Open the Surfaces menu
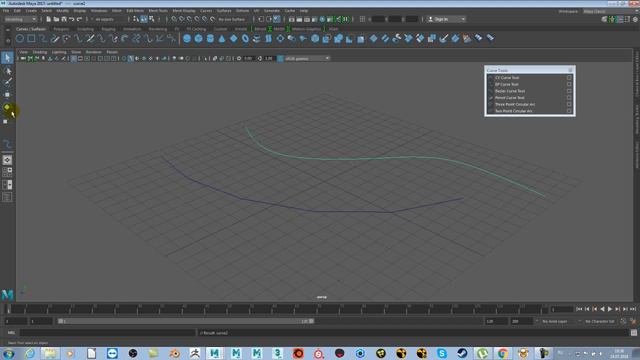640x360 pixels. pyautogui.click(x=224, y=11)
